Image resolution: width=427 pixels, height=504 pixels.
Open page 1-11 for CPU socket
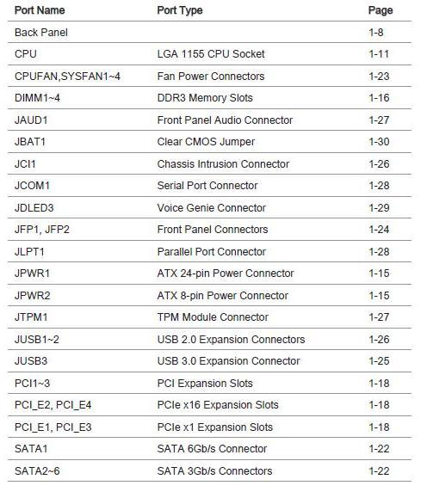[x=379, y=54]
